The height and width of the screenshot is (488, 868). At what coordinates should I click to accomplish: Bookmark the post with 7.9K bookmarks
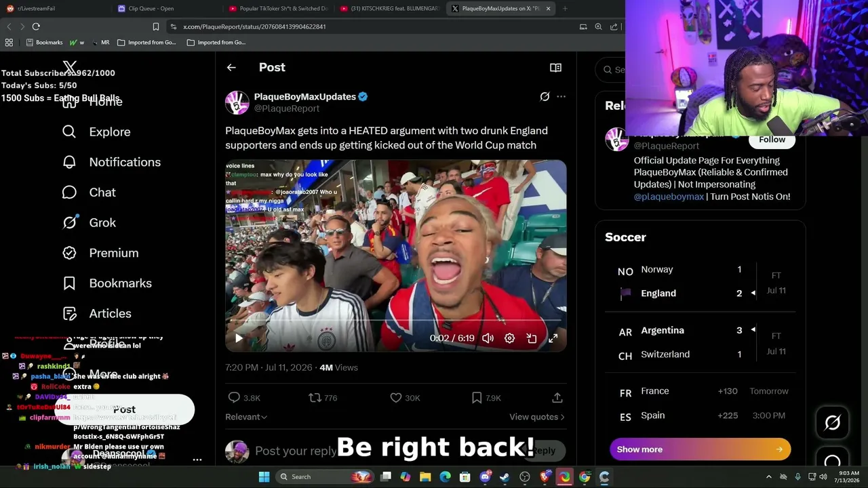(x=477, y=398)
